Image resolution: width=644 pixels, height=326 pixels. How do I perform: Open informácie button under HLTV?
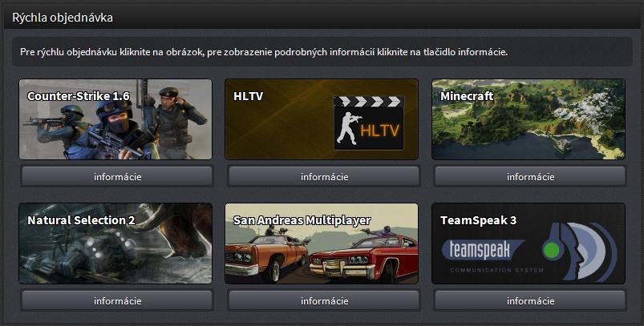(324, 177)
